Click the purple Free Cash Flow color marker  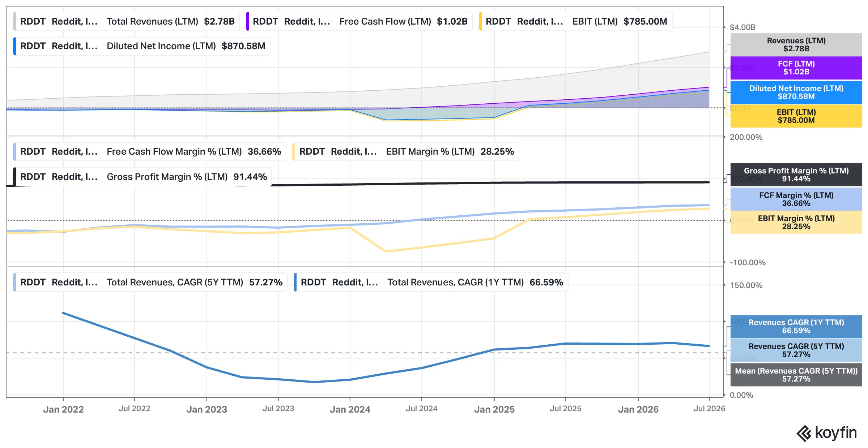[247, 21]
